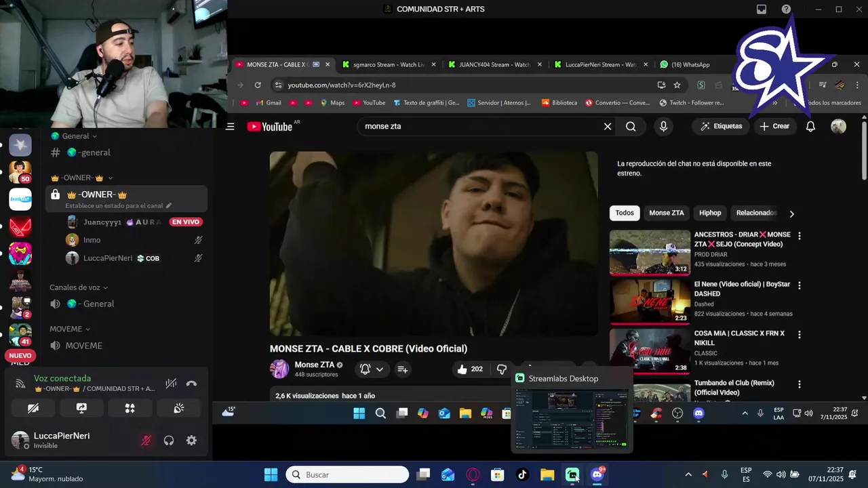Open the Windows Start menu
This screenshot has height=488, width=868.
coord(271,474)
